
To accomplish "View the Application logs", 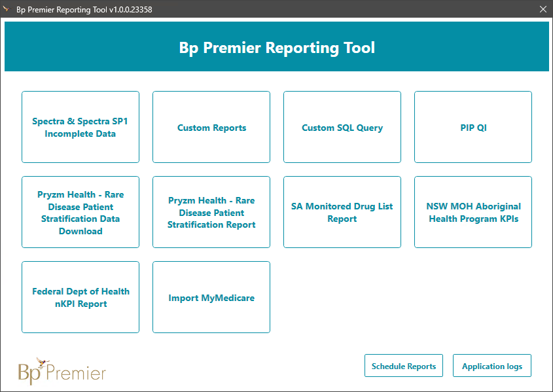I will (x=492, y=366).
